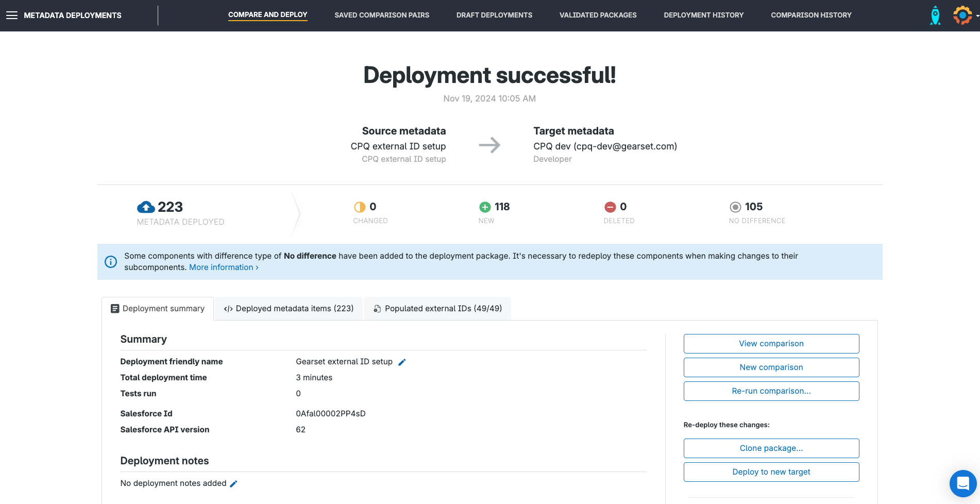Switch to Deployed metadata items tab
The height and width of the screenshot is (504, 980).
click(x=289, y=309)
